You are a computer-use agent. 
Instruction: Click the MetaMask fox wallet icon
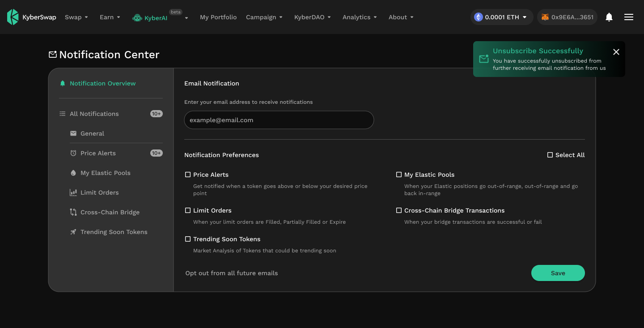click(545, 17)
